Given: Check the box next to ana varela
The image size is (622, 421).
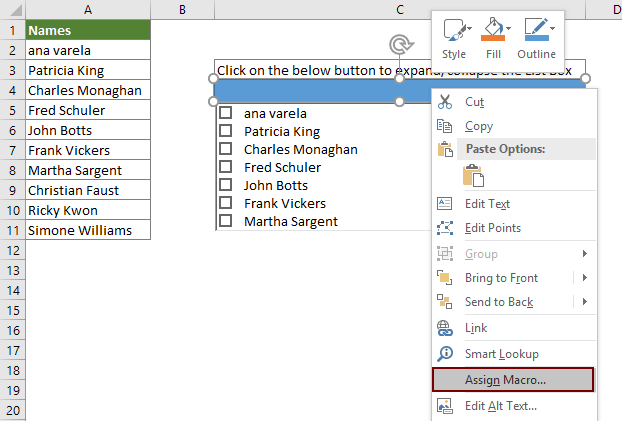Looking at the screenshot, I should pos(226,114).
